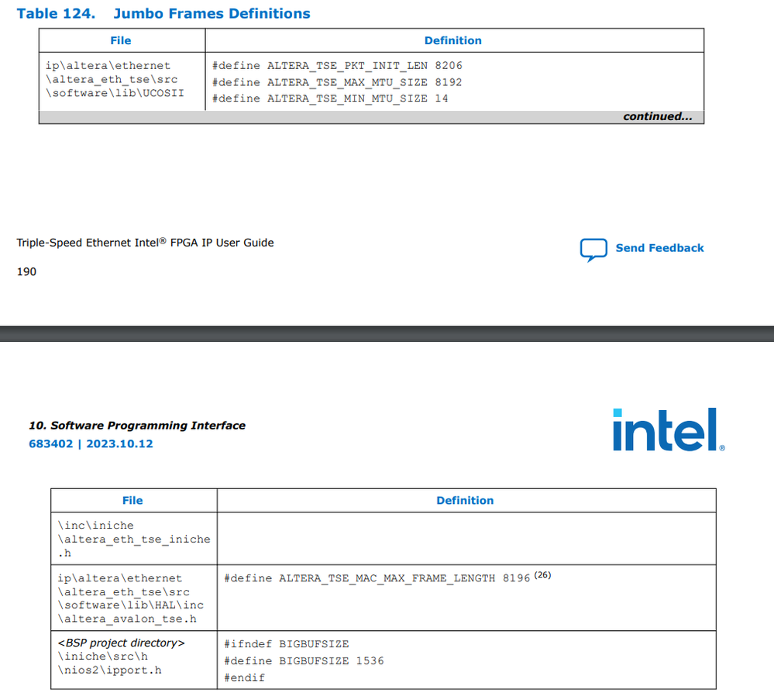774x700 pixels.
Task: Open footnote reference 26
Action: pyautogui.click(x=542, y=575)
